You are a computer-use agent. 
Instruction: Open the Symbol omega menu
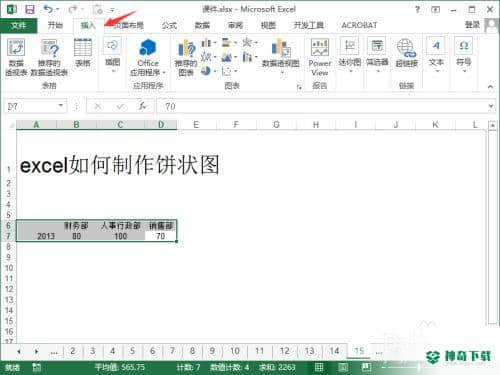click(464, 55)
